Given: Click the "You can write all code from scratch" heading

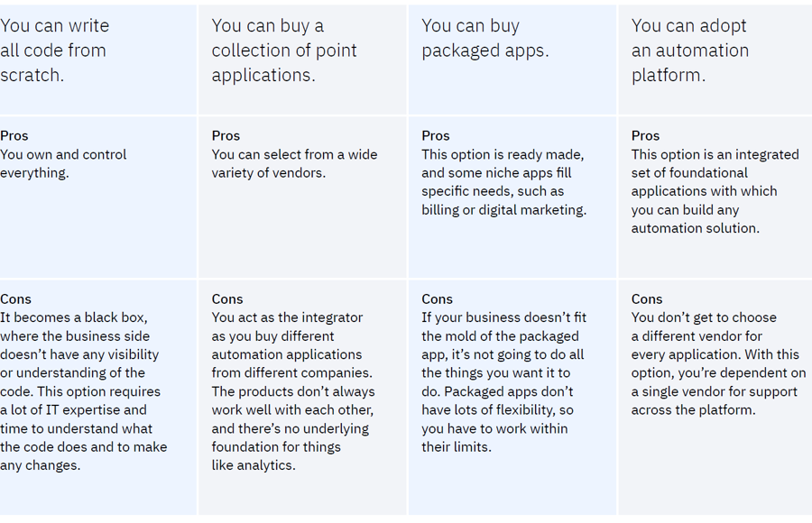Looking at the screenshot, I should [x=54, y=50].
